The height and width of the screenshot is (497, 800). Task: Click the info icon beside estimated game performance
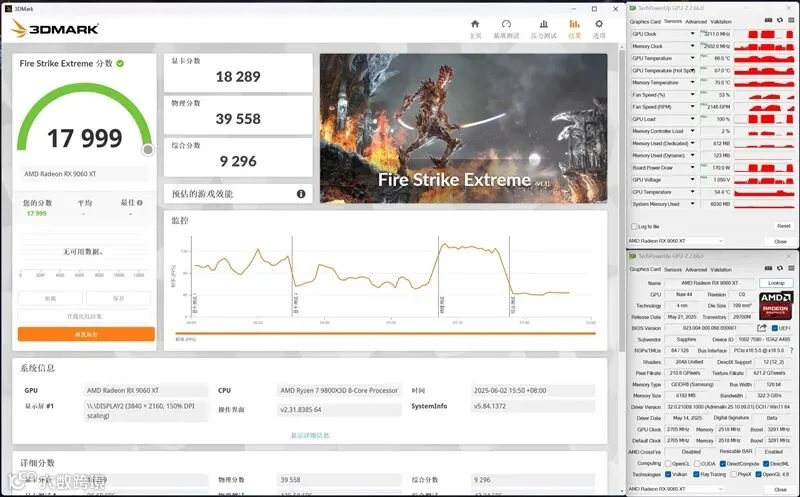point(301,194)
